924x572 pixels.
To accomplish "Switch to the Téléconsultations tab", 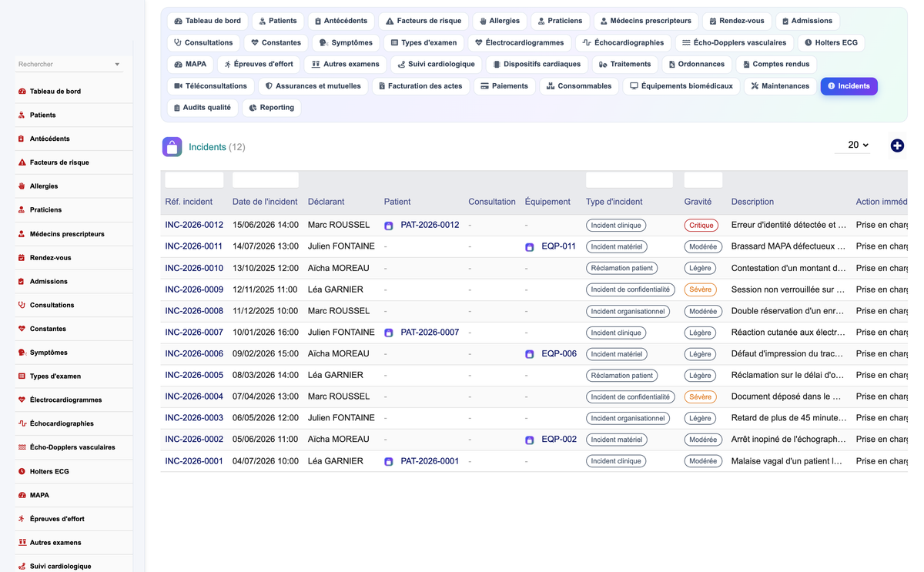I will (210, 86).
